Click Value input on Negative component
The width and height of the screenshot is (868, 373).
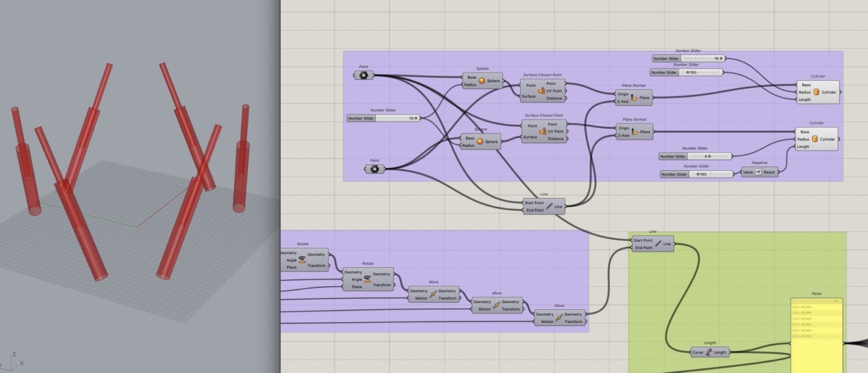click(748, 172)
